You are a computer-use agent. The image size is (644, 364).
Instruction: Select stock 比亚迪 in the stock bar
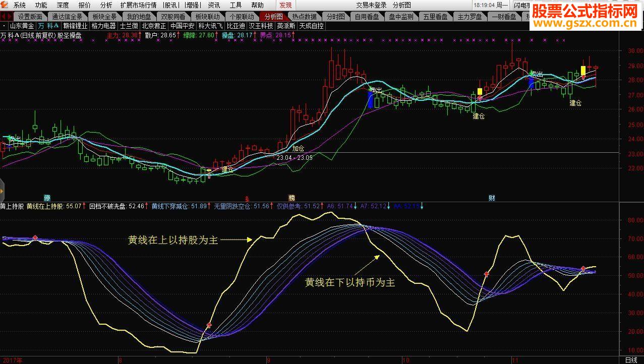[x=236, y=26]
